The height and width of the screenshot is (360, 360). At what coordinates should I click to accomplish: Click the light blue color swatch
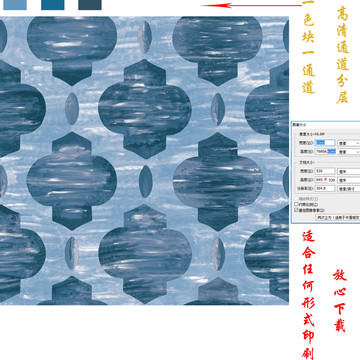(x=15, y=5)
